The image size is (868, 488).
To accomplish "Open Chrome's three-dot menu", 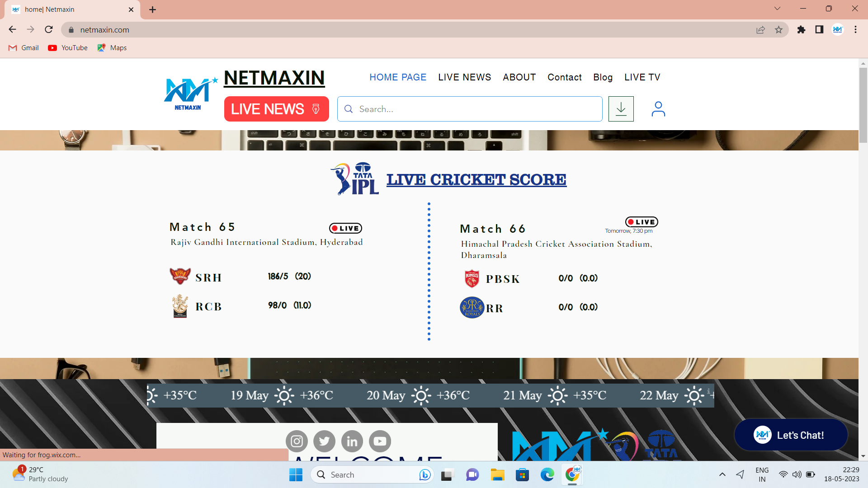I will pos(855,29).
